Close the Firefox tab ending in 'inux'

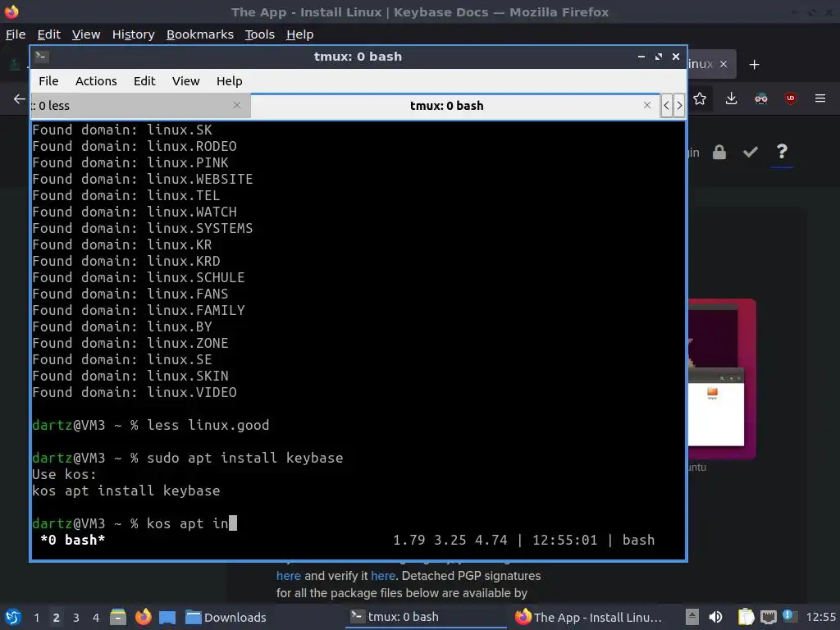pyautogui.click(x=724, y=64)
